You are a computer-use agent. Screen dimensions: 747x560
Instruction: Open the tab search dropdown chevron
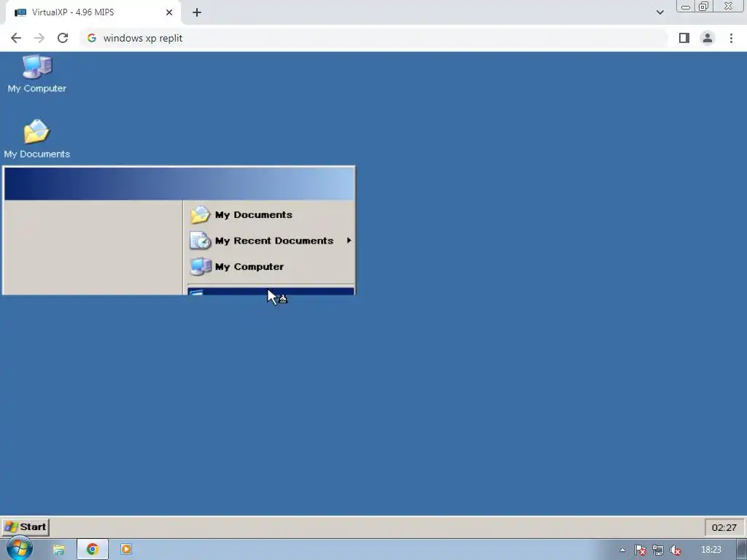(659, 12)
